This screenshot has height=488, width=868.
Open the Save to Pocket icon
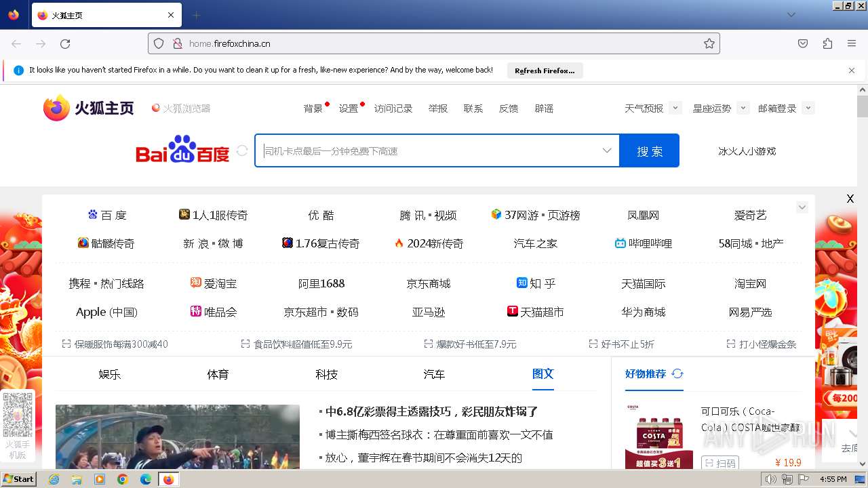[x=803, y=43]
